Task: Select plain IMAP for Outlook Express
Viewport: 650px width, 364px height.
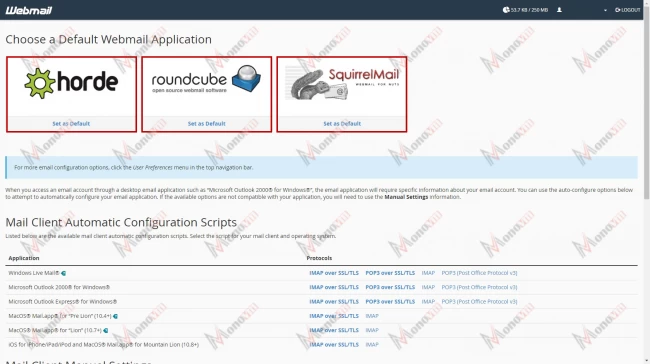Action: [x=428, y=301]
